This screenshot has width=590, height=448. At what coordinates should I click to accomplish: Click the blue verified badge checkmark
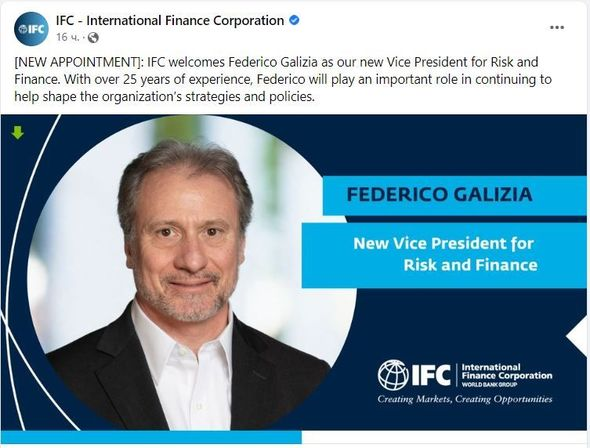pyautogui.click(x=294, y=20)
